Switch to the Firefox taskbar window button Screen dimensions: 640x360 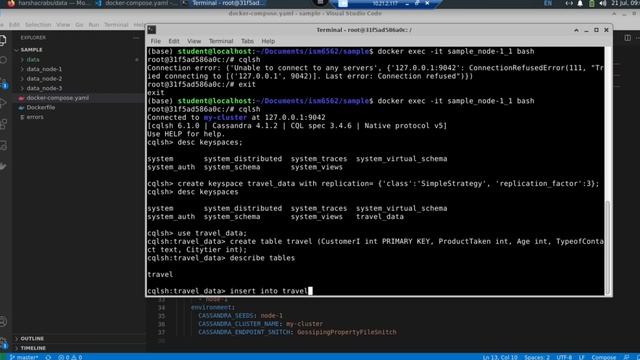click(48, 3)
